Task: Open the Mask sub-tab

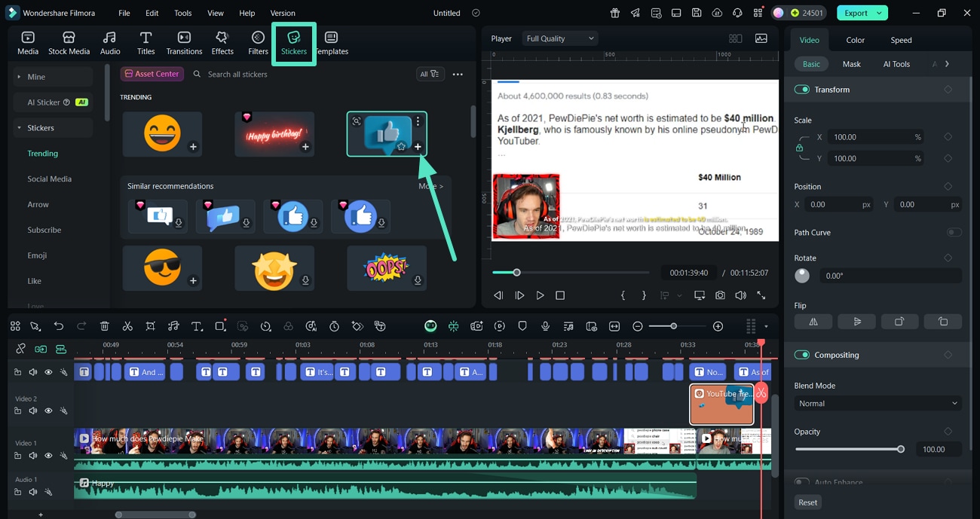Action: coord(851,64)
